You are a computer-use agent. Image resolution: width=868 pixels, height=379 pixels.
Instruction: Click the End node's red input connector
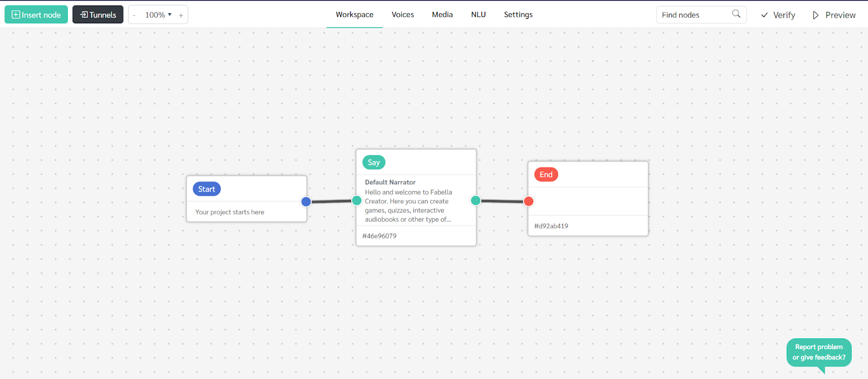tap(528, 202)
